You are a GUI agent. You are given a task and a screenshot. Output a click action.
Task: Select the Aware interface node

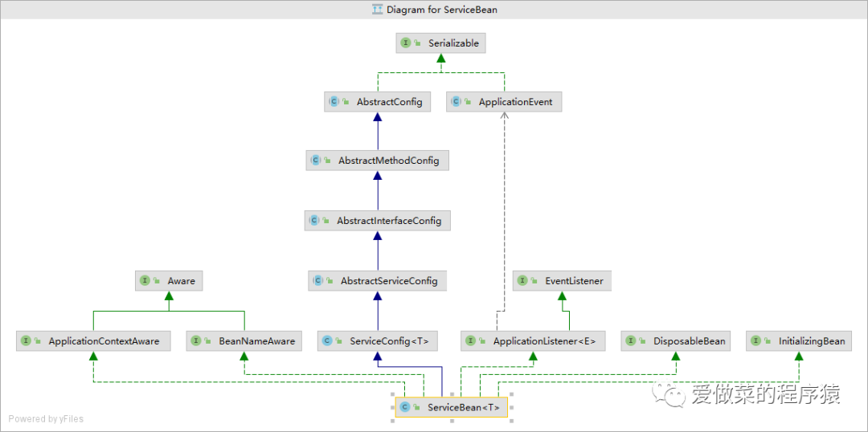pos(169,281)
